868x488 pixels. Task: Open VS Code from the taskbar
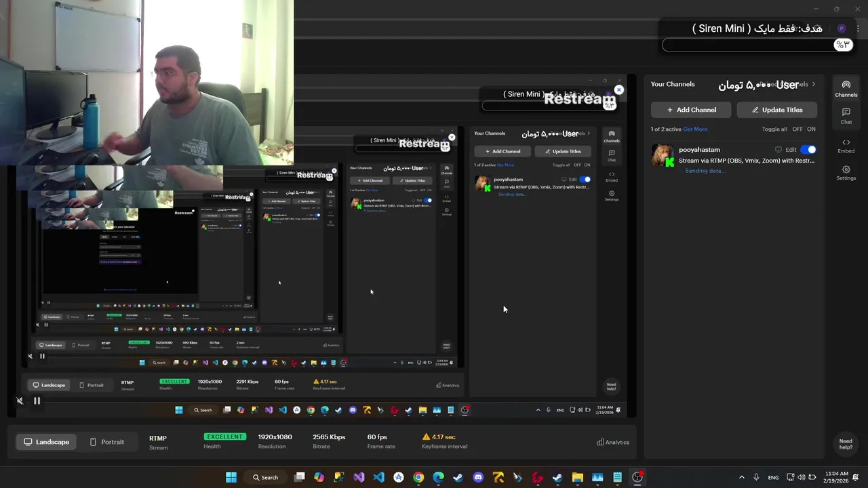378,477
